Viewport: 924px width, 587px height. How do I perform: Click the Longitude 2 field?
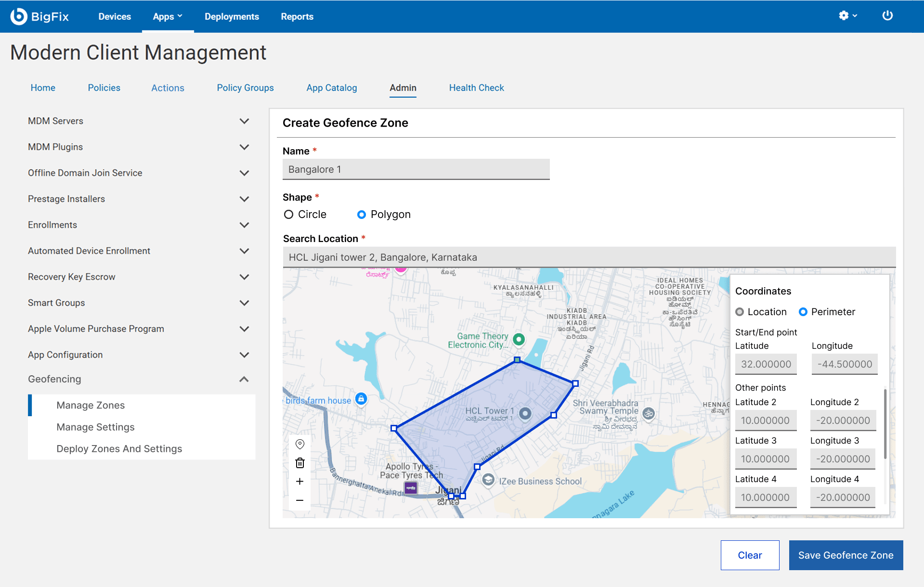843,421
